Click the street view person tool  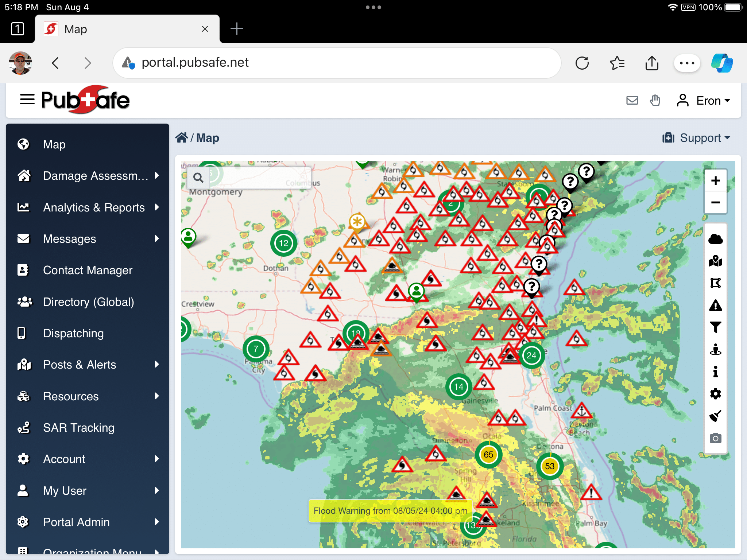[716, 350]
